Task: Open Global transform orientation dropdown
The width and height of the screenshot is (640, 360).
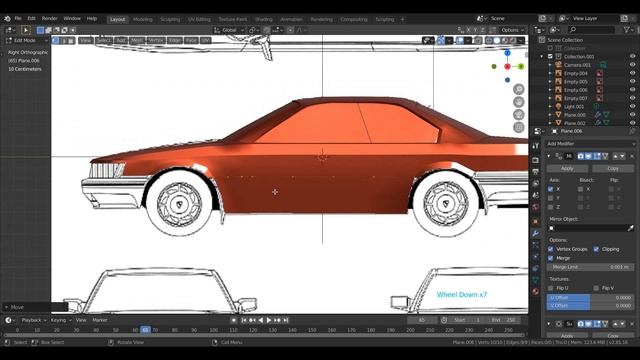Action: (x=229, y=30)
